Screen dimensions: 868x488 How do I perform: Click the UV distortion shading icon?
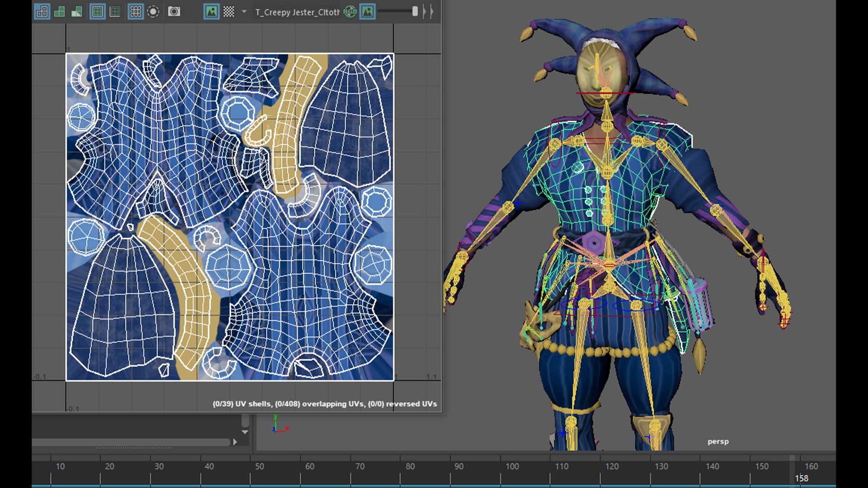(76, 12)
